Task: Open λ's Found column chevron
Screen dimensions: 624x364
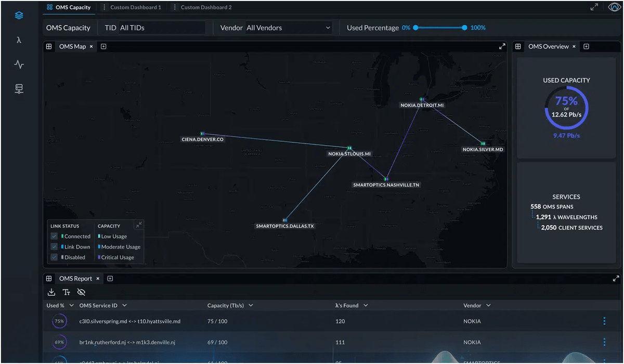Action: coord(366,306)
